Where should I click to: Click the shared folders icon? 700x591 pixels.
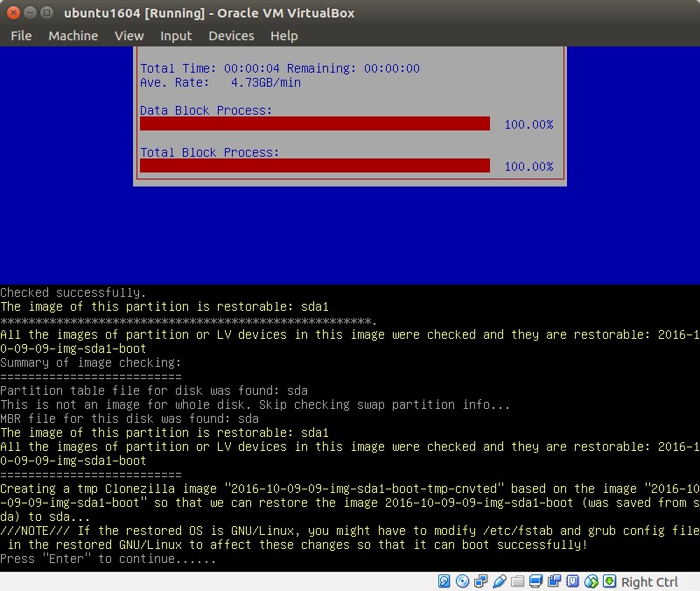click(x=518, y=582)
